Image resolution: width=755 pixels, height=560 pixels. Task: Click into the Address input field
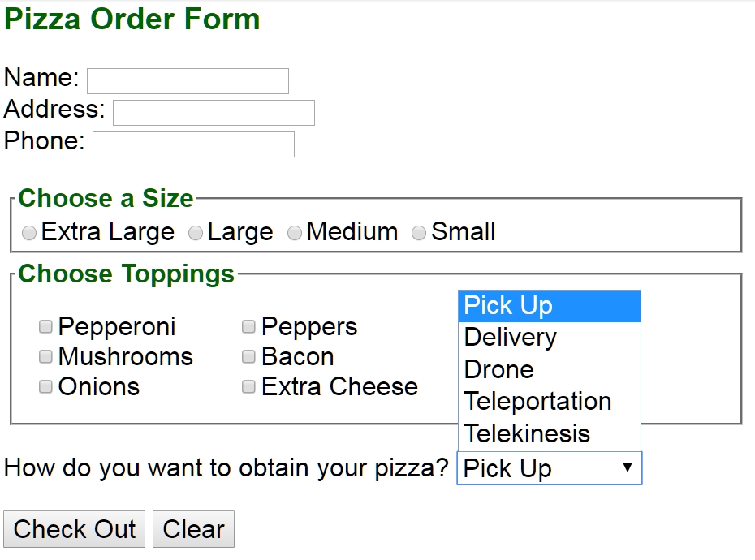coord(214,113)
